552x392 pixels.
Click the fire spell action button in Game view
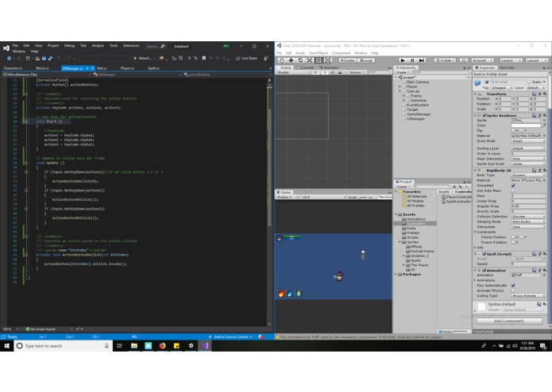click(281, 294)
